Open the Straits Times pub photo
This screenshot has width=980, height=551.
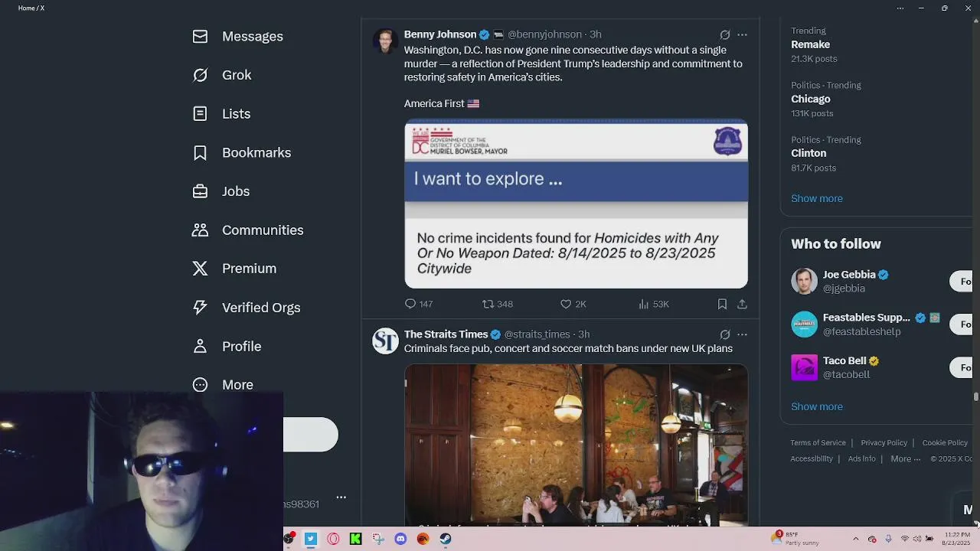pyautogui.click(x=576, y=445)
